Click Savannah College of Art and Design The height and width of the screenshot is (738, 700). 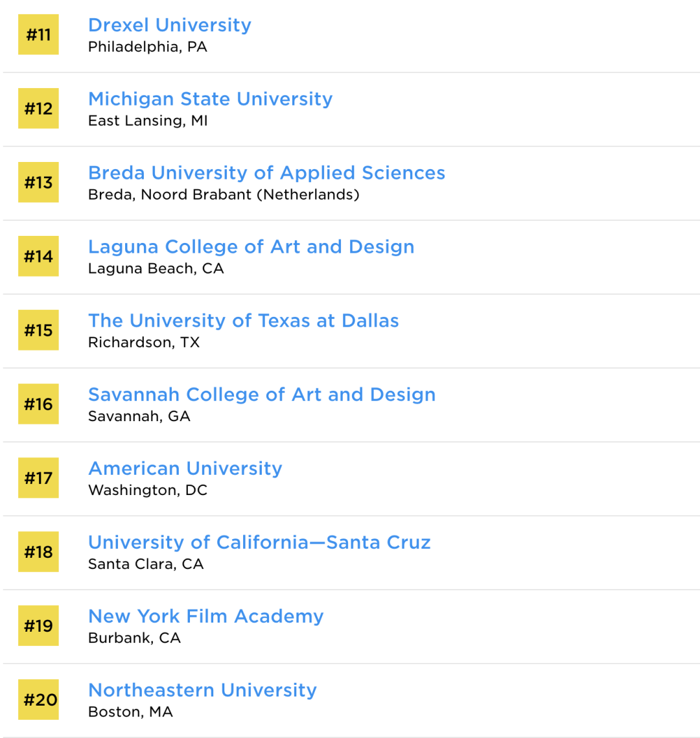262,395
